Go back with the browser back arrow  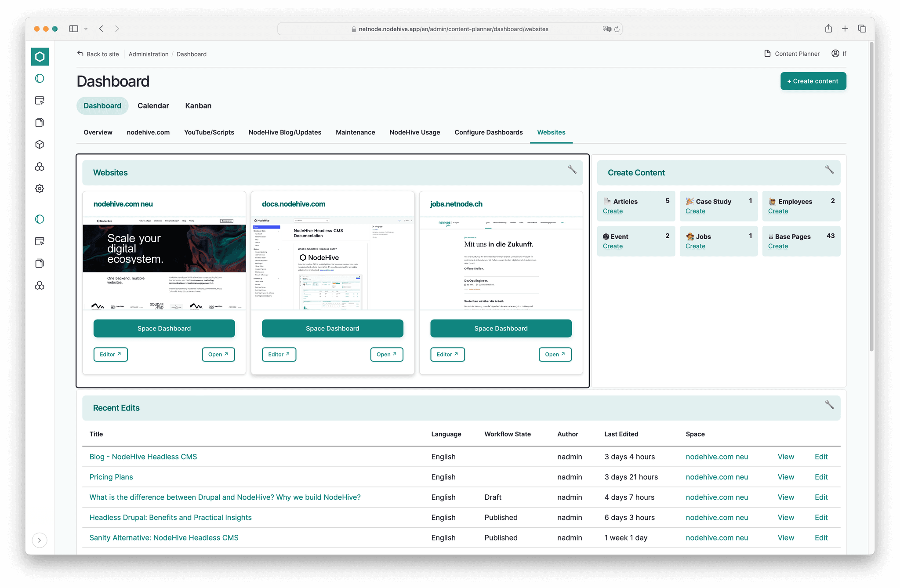(102, 29)
